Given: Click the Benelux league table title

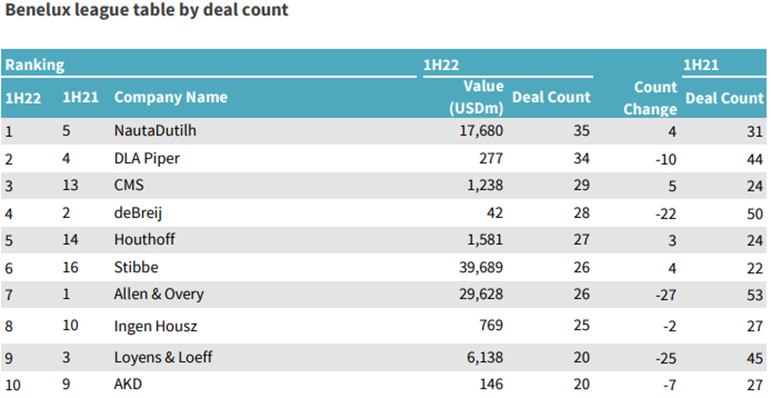Looking at the screenshot, I should (x=147, y=10).
